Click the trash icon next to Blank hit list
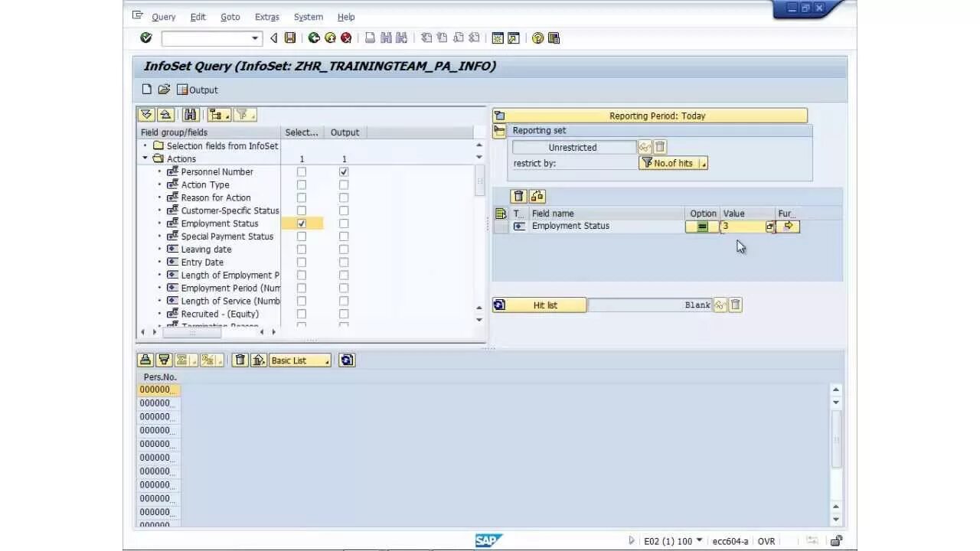Viewport: 980px width, 551px height. pyautogui.click(x=735, y=305)
